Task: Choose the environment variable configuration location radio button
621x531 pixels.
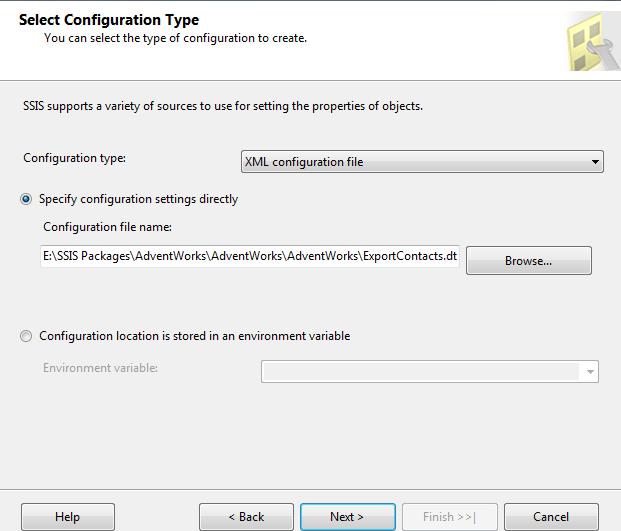Action: point(27,336)
